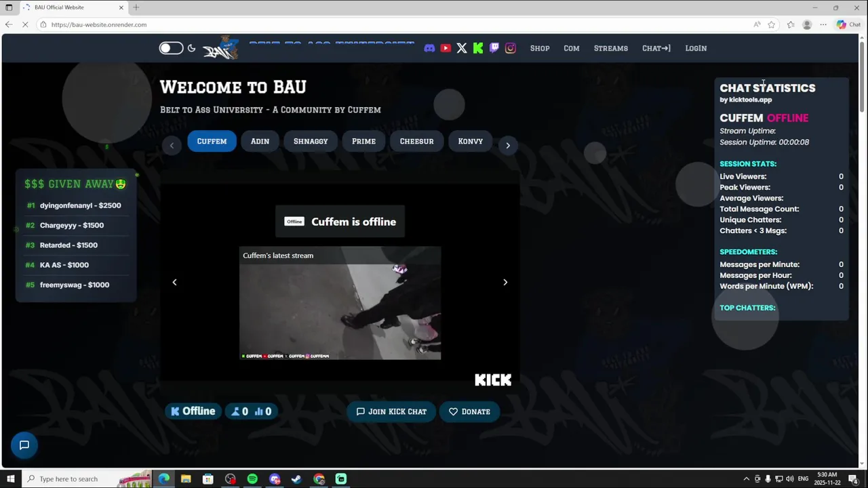
Task: Open the floating chat bubble button
Action: pyautogui.click(x=24, y=445)
